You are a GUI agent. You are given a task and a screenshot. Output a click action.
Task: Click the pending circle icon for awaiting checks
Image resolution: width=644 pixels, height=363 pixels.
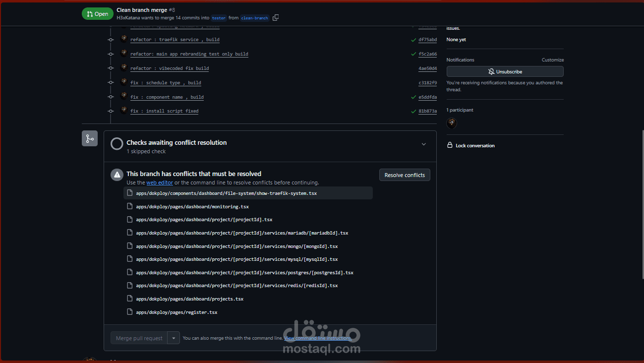click(117, 144)
